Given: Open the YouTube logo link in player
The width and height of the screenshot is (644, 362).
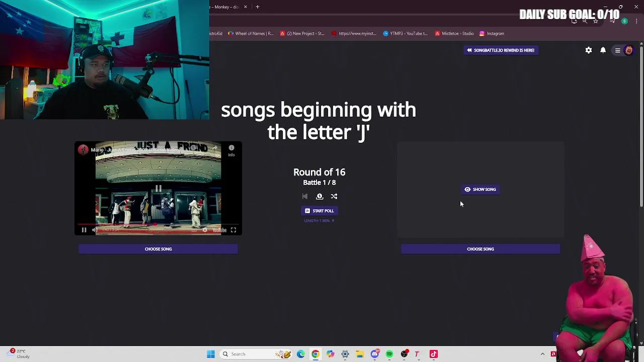Looking at the screenshot, I should coord(219,230).
